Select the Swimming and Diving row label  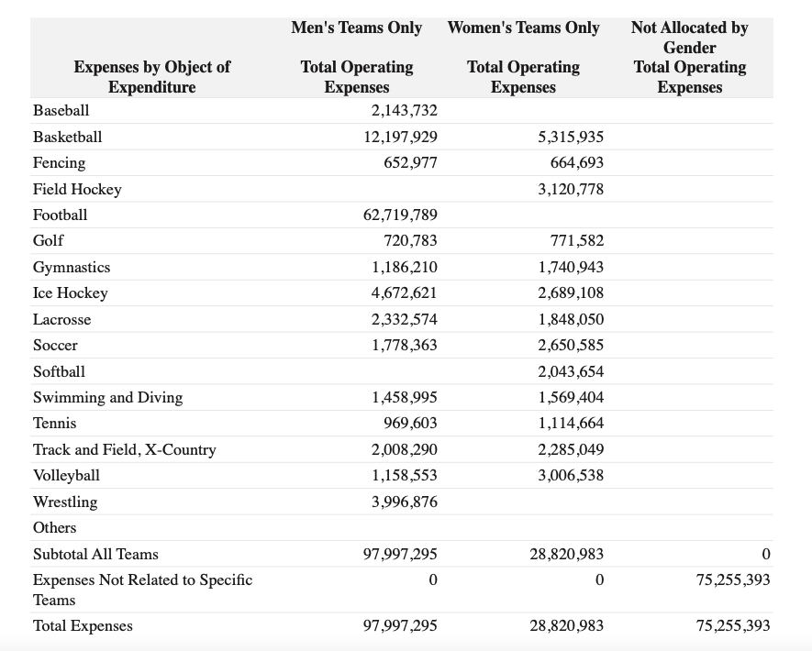click(x=107, y=397)
